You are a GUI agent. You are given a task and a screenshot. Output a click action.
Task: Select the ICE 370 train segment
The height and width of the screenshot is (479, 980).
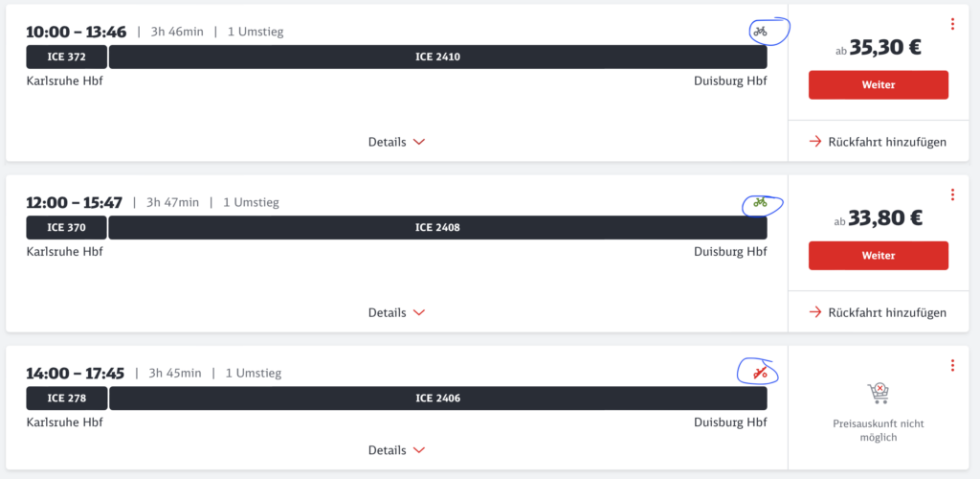67,228
